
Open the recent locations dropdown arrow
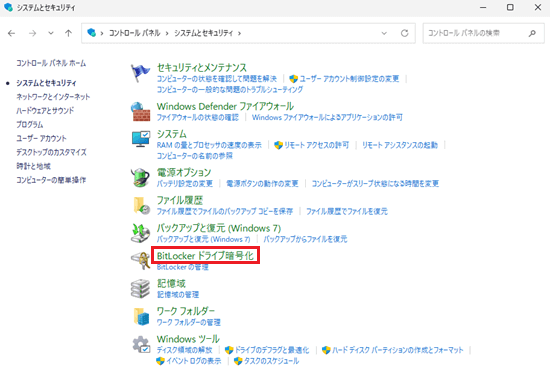point(51,33)
